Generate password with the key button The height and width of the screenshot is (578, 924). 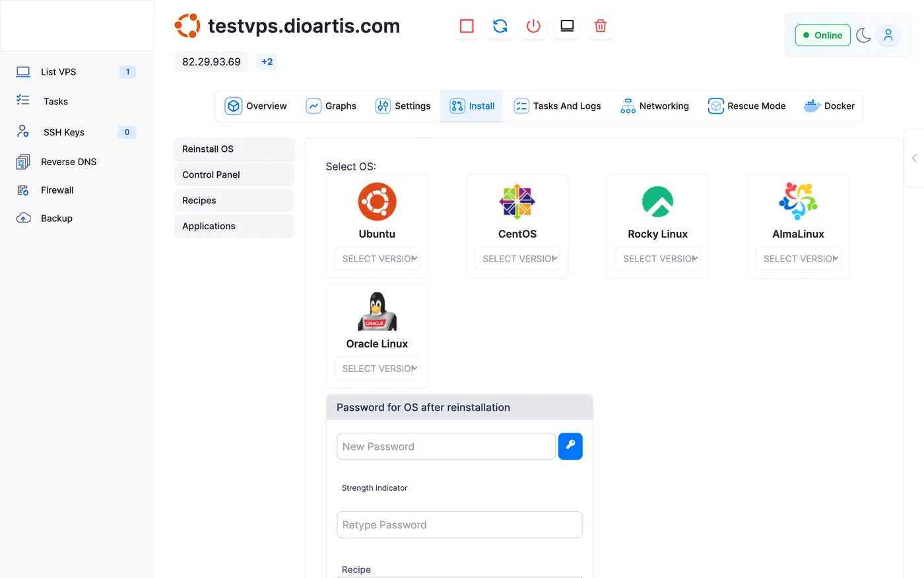click(570, 446)
